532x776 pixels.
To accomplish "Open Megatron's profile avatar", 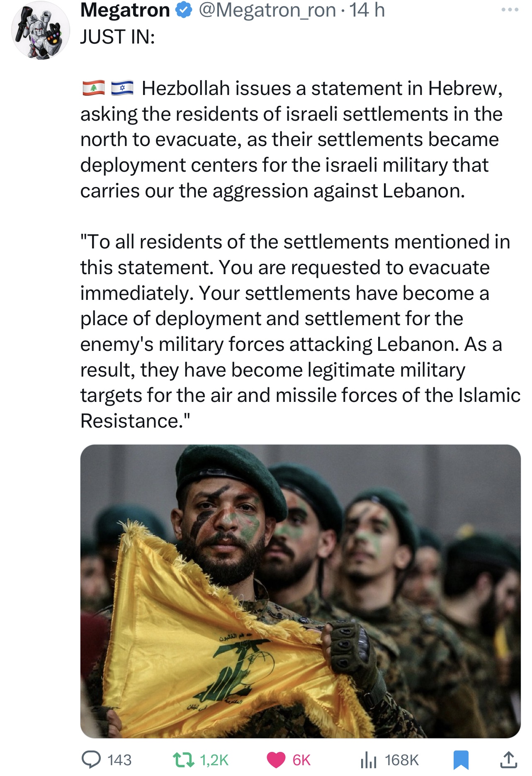I will [40, 30].
